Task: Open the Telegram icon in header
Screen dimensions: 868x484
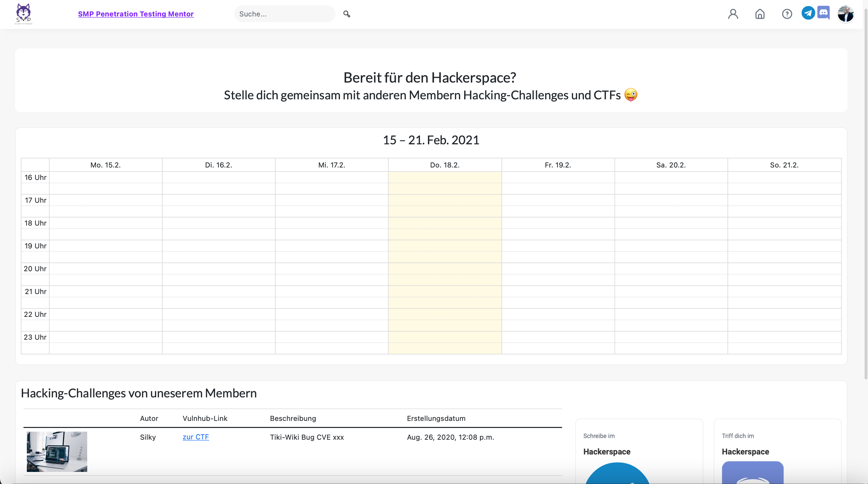Action: pyautogui.click(x=808, y=13)
